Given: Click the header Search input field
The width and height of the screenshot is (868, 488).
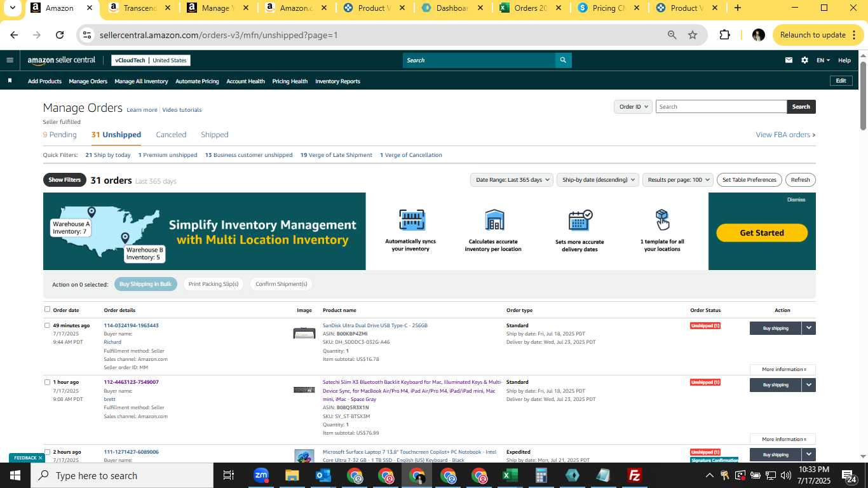Looking at the screenshot, I should 478,60.
